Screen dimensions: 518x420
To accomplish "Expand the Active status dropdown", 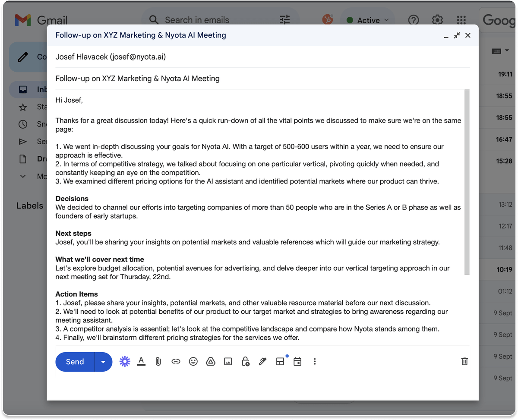I will point(368,20).
